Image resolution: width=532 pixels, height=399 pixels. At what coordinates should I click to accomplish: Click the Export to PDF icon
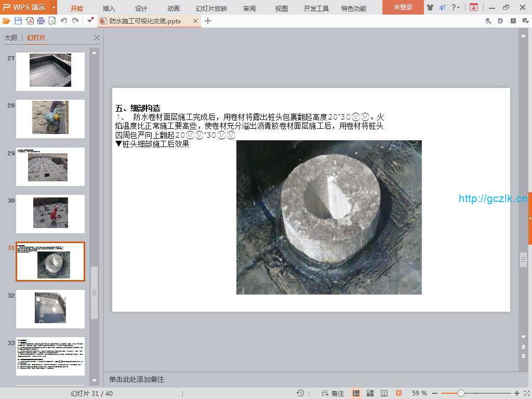(30, 21)
